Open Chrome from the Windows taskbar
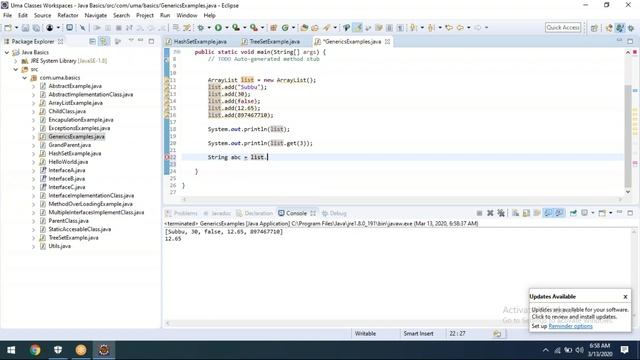The image size is (640, 360). [x=35, y=350]
